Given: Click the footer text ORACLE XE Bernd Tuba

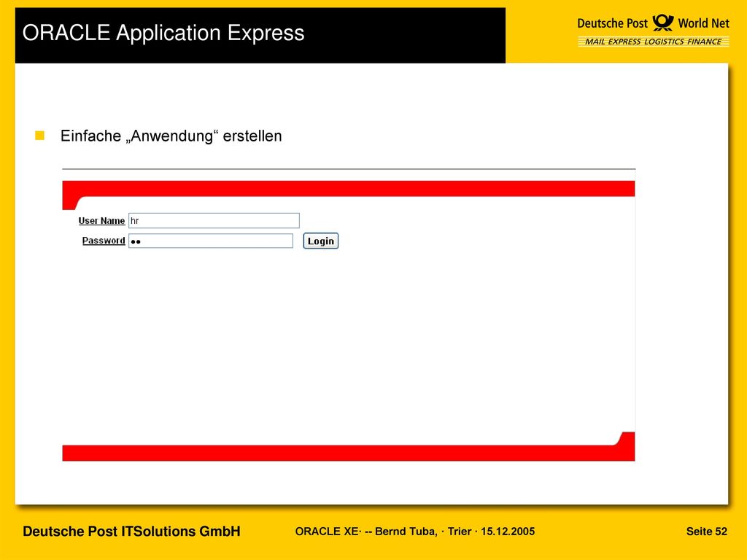Looking at the screenshot, I should click(x=414, y=532).
